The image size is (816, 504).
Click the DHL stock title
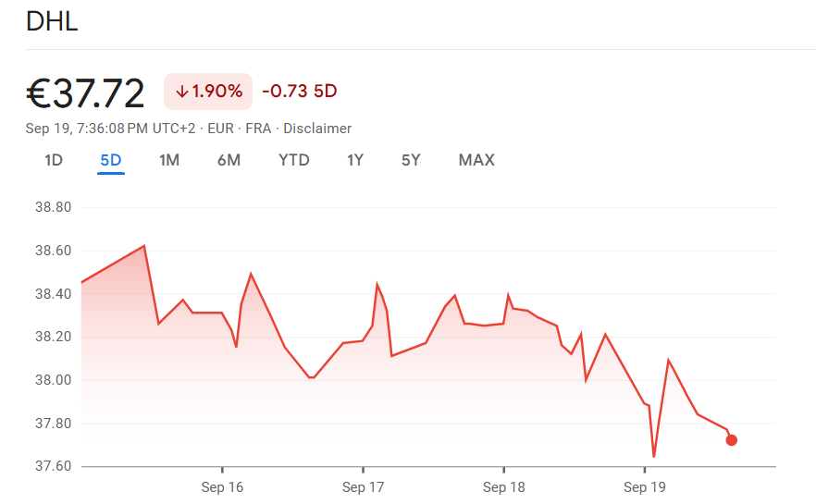tap(52, 21)
